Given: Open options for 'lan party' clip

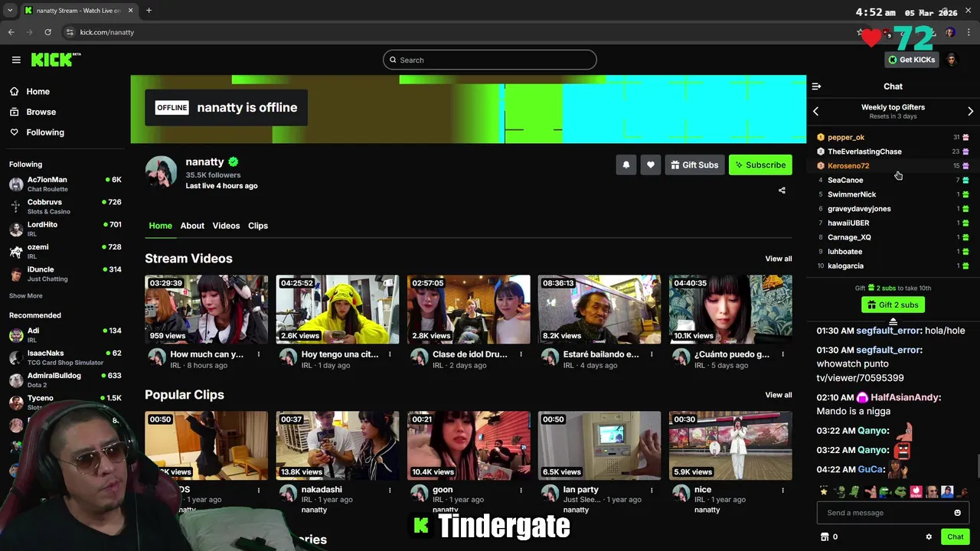Looking at the screenshot, I should (x=652, y=490).
